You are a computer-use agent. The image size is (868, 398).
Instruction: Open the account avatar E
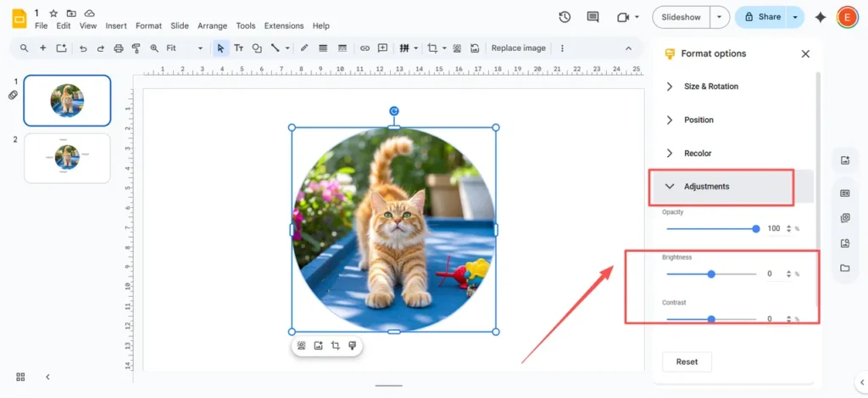tap(847, 17)
